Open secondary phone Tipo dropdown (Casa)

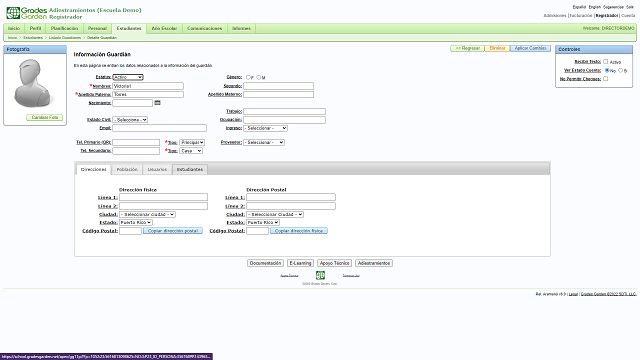coord(191,151)
